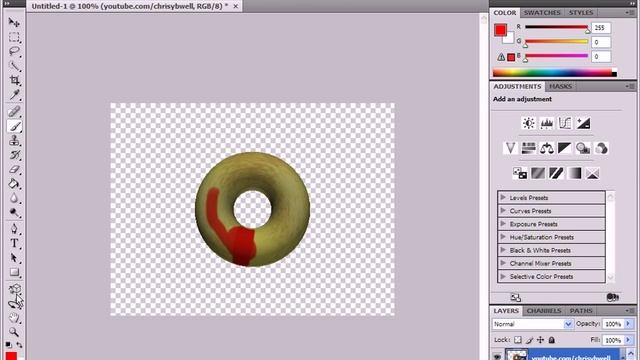640x360 pixels.
Task: Select the Path Selection tool
Action: point(14,258)
